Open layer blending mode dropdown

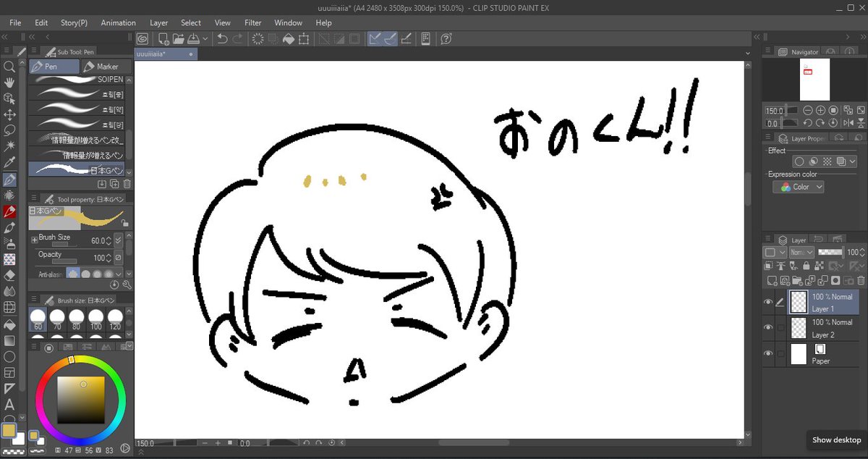point(801,252)
